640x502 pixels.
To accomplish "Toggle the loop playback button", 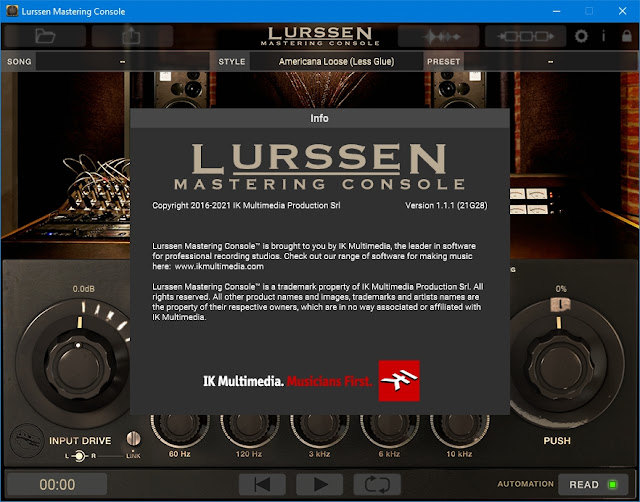I will pyautogui.click(x=377, y=484).
